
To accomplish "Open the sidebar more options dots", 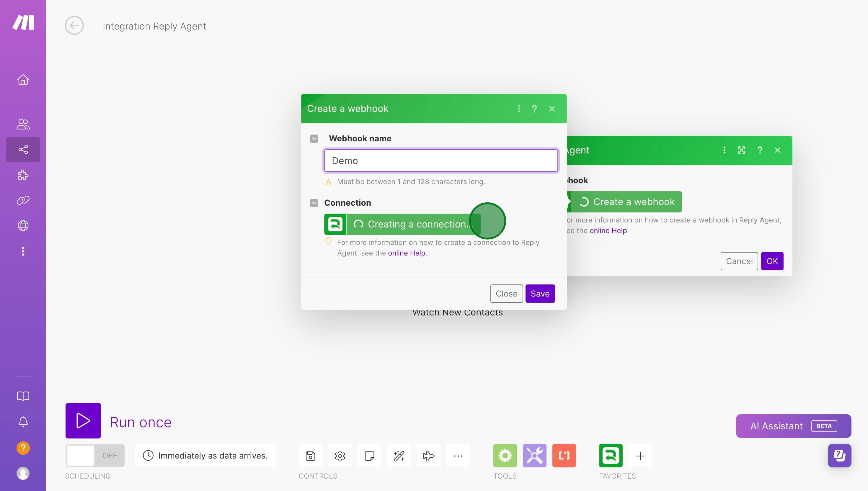I will pos(23,251).
